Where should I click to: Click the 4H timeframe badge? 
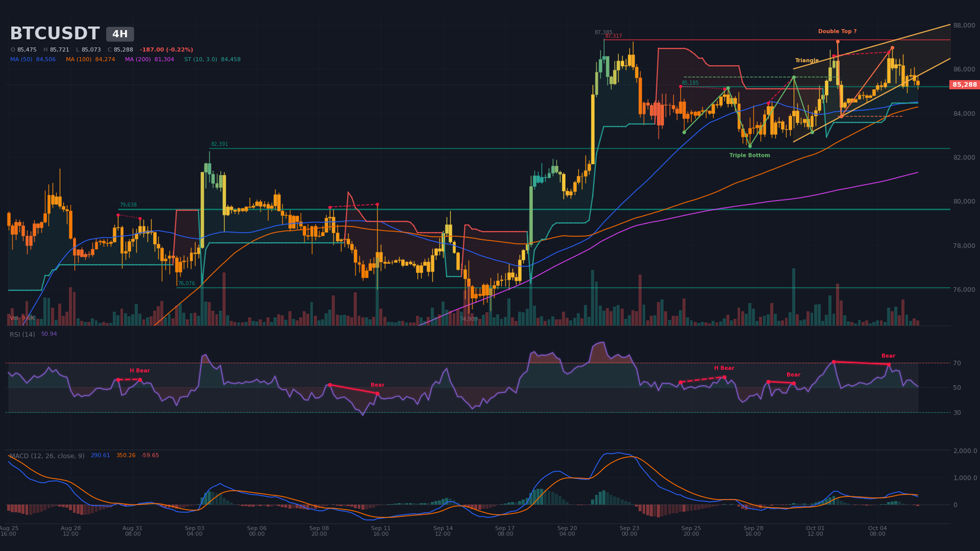click(120, 34)
